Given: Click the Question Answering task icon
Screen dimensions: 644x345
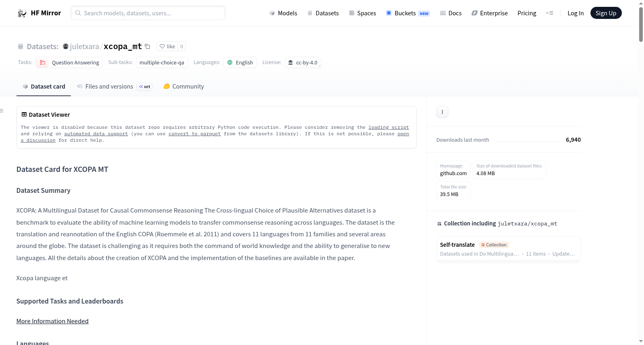Looking at the screenshot, I should (x=42, y=62).
